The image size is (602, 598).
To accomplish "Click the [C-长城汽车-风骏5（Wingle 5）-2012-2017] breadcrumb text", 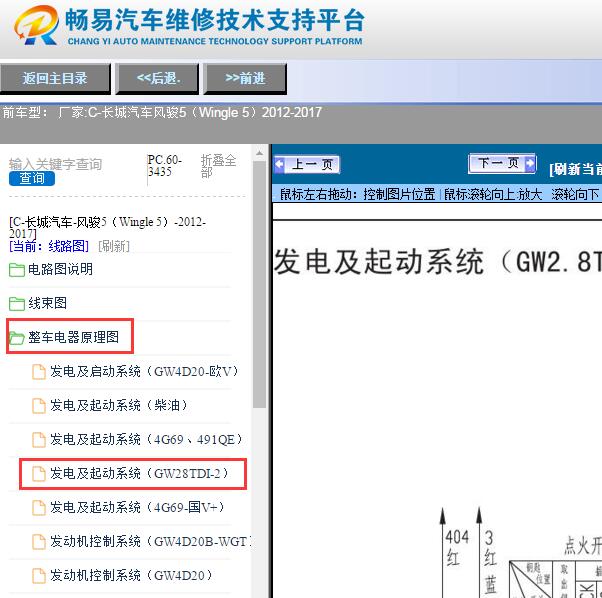I will [x=108, y=227].
